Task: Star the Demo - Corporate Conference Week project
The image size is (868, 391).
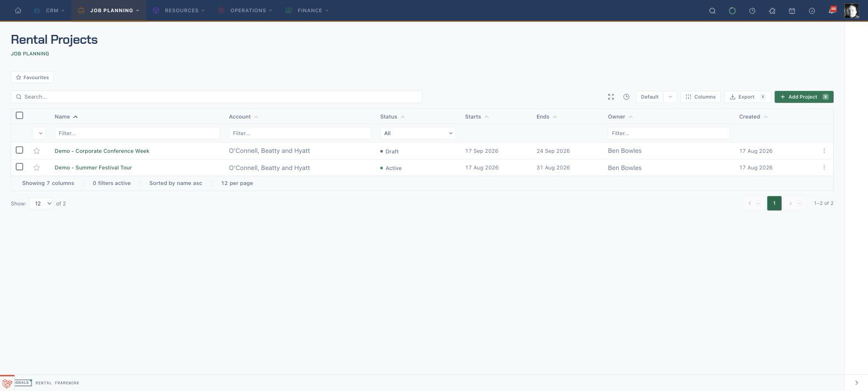Action: click(x=37, y=151)
